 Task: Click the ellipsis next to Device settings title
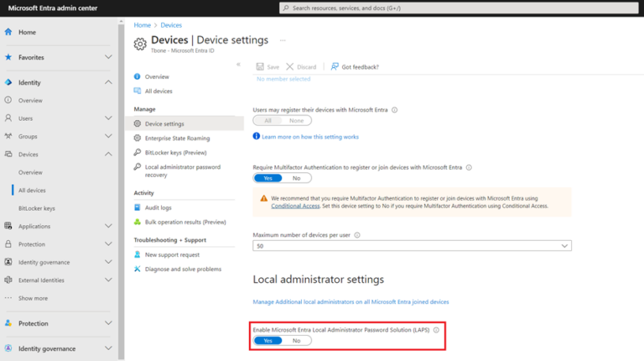pyautogui.click(x=283, y=40)
